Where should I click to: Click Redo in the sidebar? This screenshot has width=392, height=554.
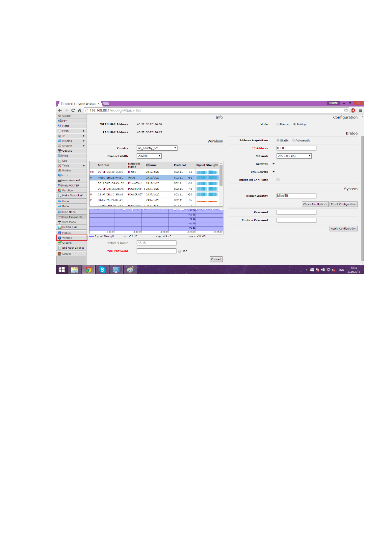point(71,206)
